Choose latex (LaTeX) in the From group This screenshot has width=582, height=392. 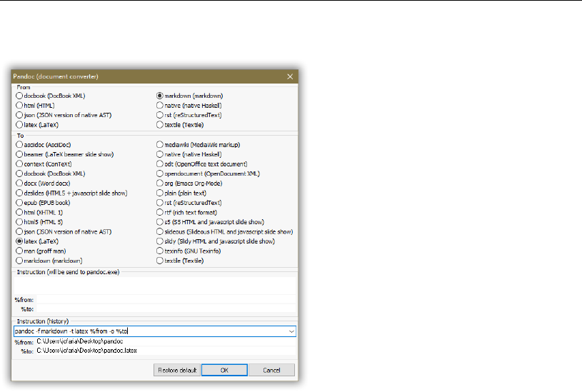tap(37, 125)
